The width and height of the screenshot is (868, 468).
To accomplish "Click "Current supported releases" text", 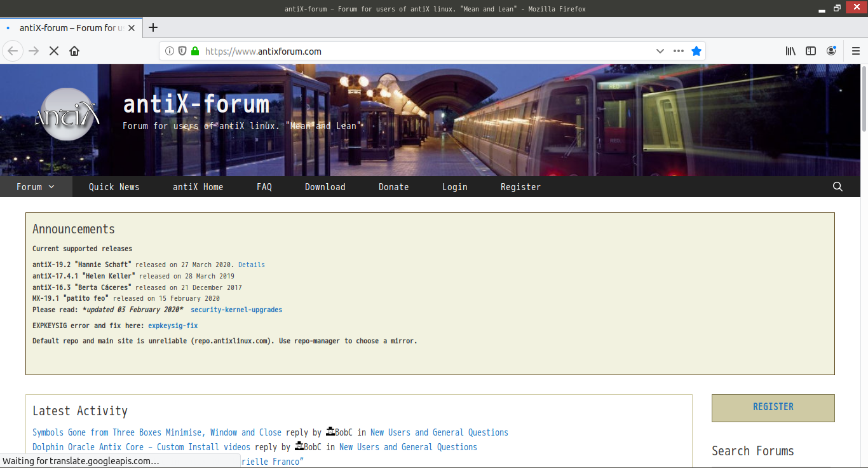I will (x=83, y=249).
